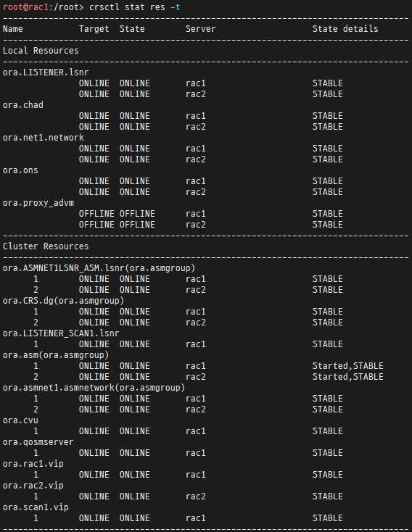Click the Local Resources section heading

point(41,51)
